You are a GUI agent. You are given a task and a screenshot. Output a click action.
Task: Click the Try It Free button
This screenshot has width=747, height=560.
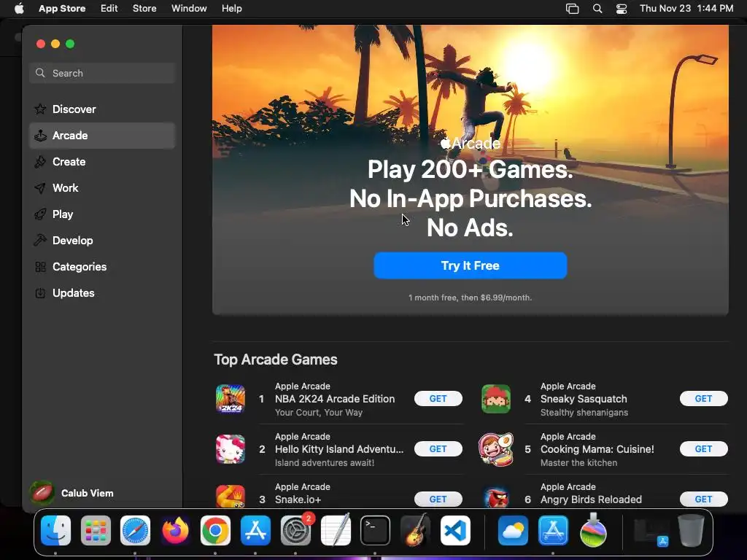point(471,265)
